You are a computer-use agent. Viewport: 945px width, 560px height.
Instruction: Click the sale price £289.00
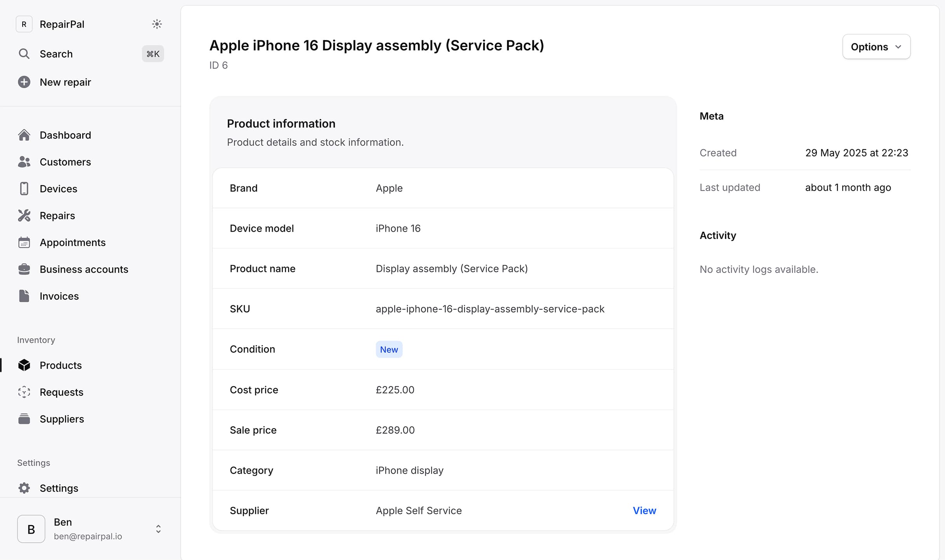[x=395, y=430]
